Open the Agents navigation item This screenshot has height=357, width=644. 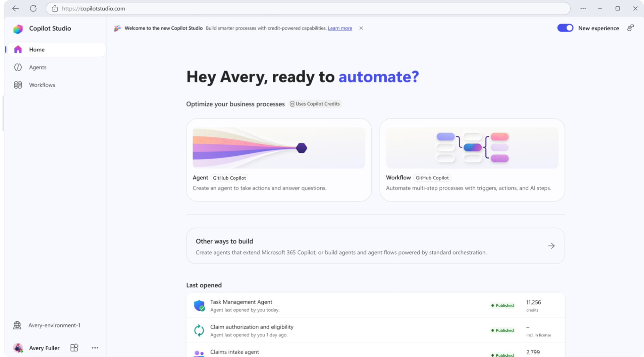(x=56, y=67)
